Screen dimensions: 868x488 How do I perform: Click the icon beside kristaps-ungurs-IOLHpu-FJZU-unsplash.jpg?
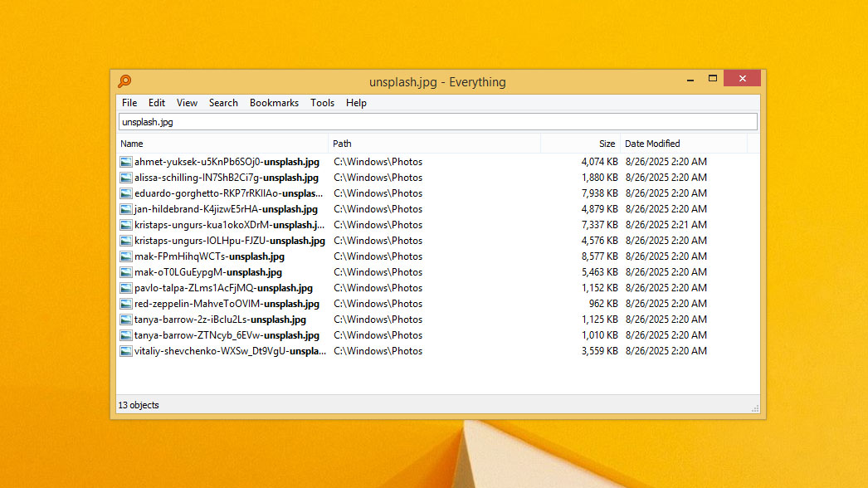[x=125, y=240]
